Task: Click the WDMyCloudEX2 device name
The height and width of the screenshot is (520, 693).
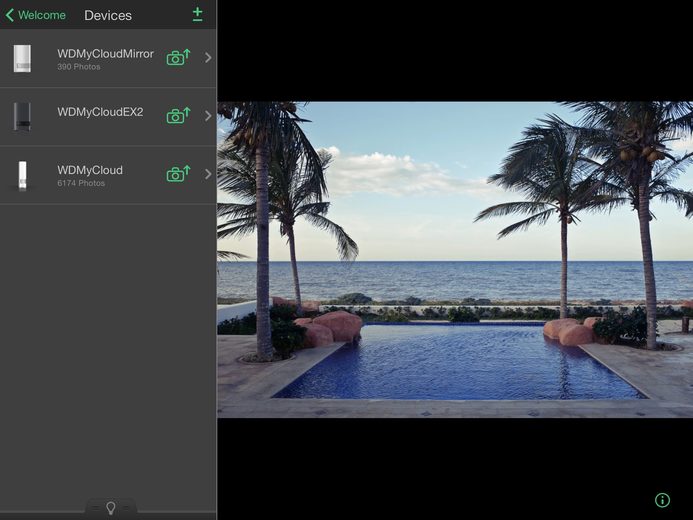Action: (100, 112)
